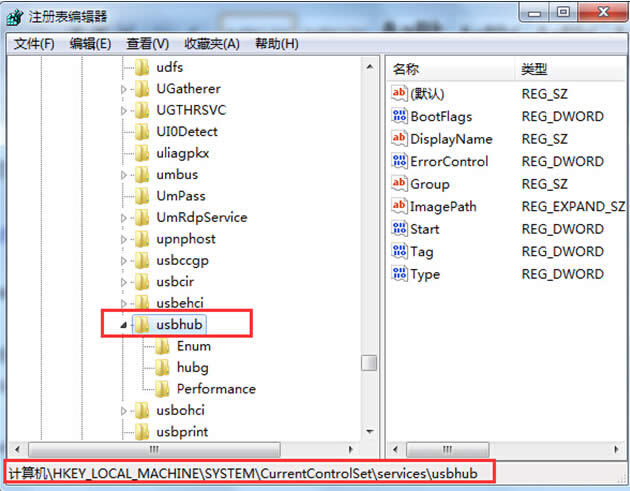Collapse the usbhub tree node
The width and height of the screenshot is (630, 491).
[x=124, y=324]
